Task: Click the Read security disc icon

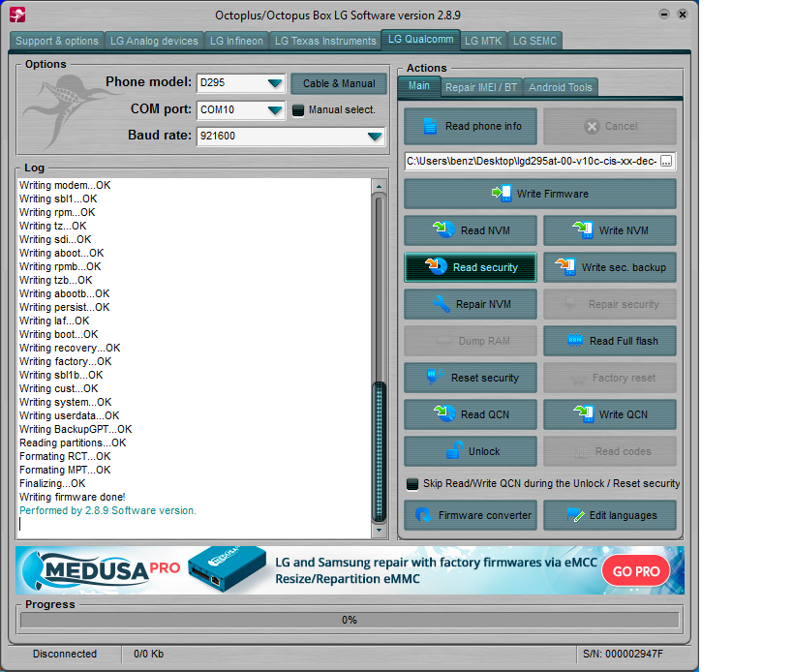Action: pos(436,266)
